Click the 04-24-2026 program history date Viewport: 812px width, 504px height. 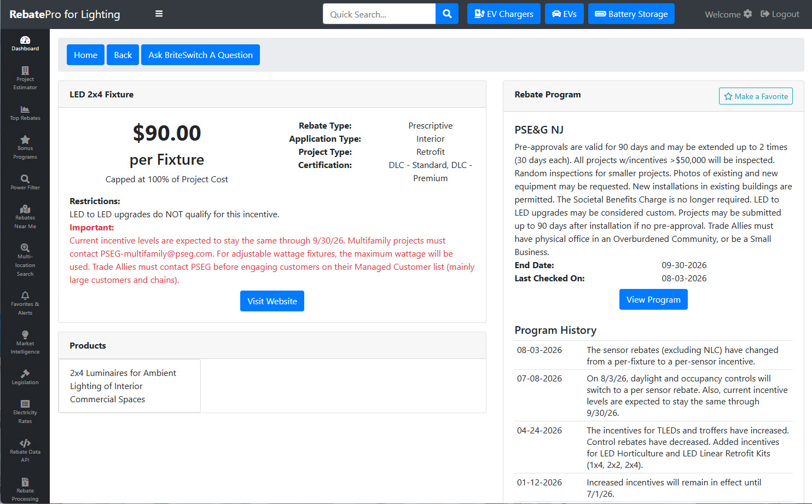click(x=540, y=431)
